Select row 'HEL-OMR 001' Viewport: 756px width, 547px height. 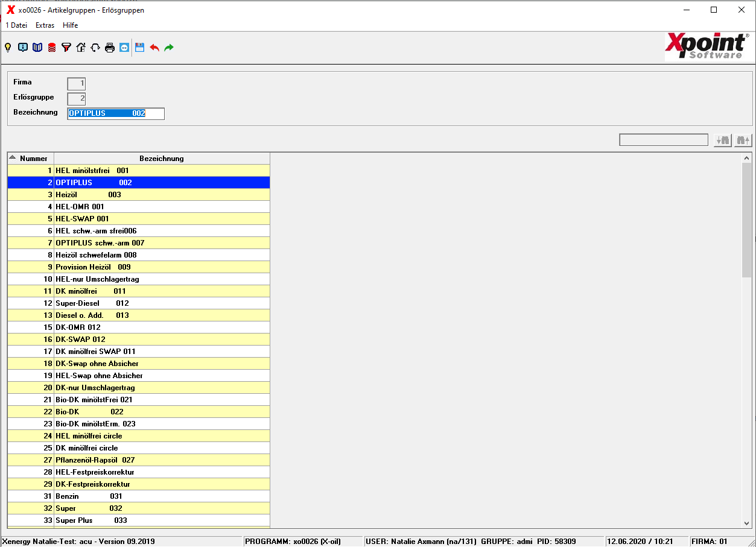click(x=139, y=207)
